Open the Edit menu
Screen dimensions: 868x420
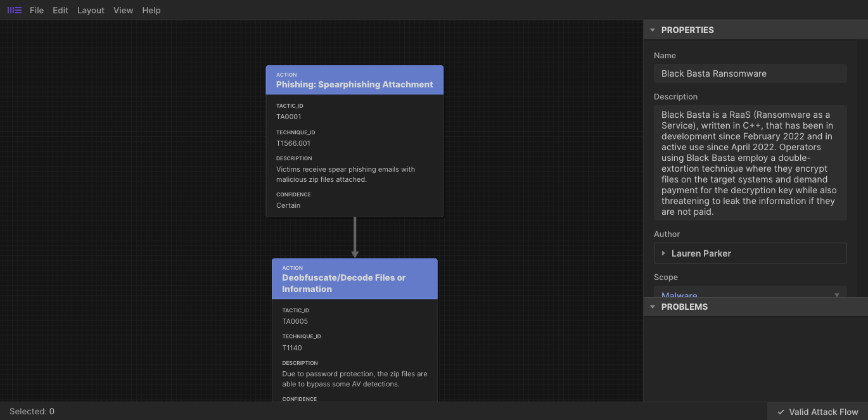[60, 10]
